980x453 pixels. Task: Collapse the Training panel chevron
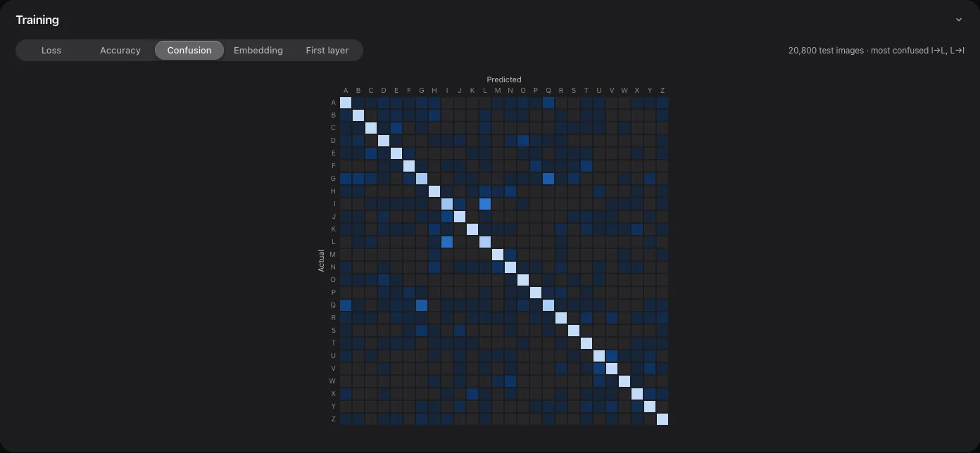tap(958, 20)
